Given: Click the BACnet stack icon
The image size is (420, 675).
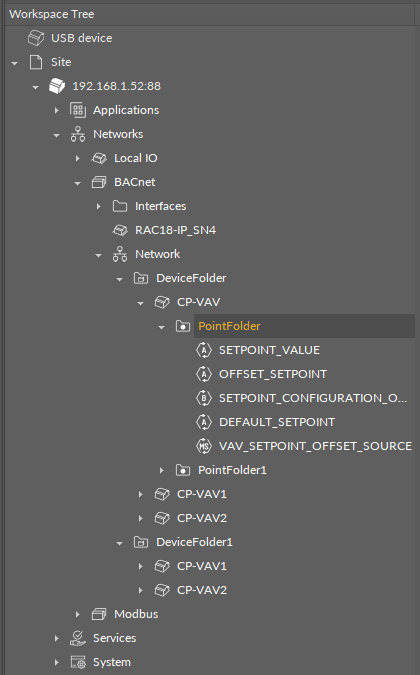Looking at the screenshot, I should coord(99,182).
